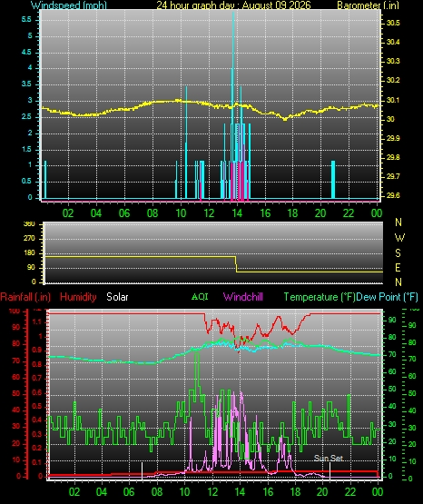Viewport: 423px width, 504px height.
Task: Select the "Rainfall (.in)" legend label
Action: pyautogui.click(x=25, y=297)
